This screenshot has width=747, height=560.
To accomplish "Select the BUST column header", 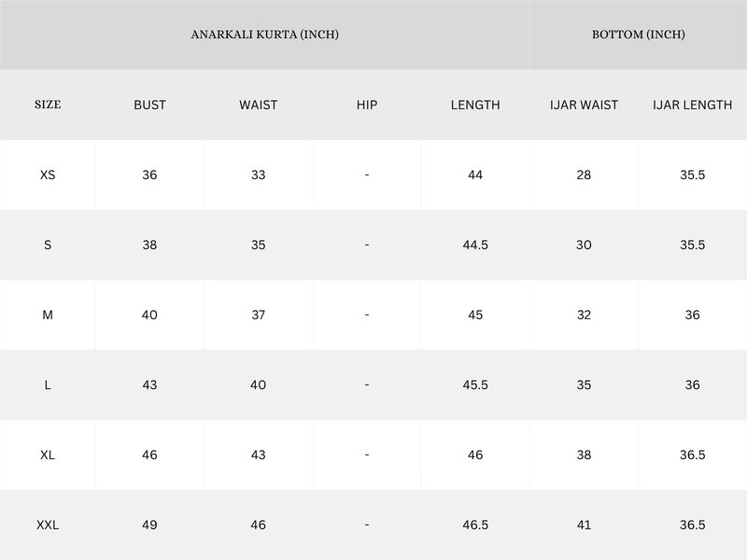I will (149, 105).
